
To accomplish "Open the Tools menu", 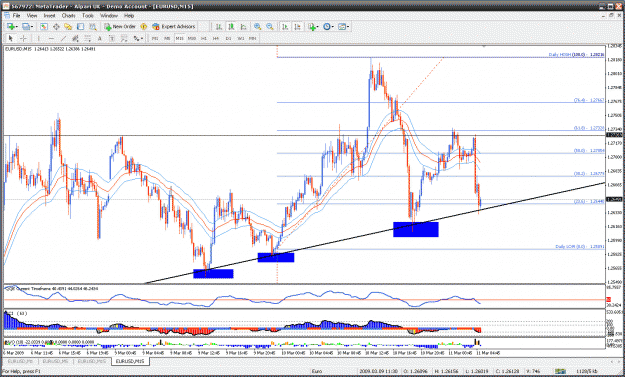I will click(x=88, y=16).
